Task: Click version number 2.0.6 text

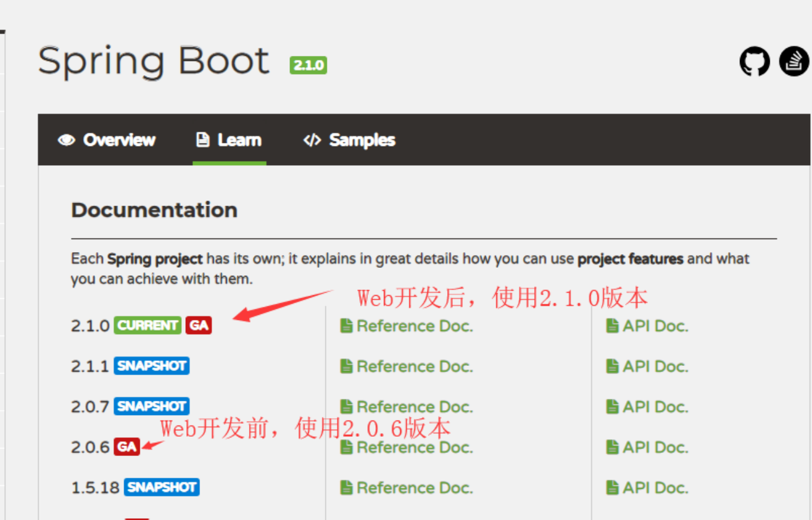Action: [91, 447]
